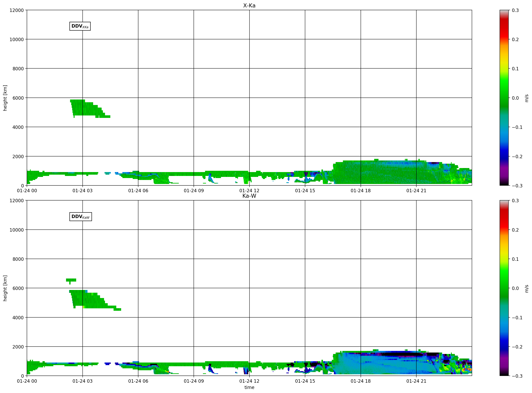
Task: Click the m/s label beside top colorbar
Action: pyautogui.click(x=527, y=98)
